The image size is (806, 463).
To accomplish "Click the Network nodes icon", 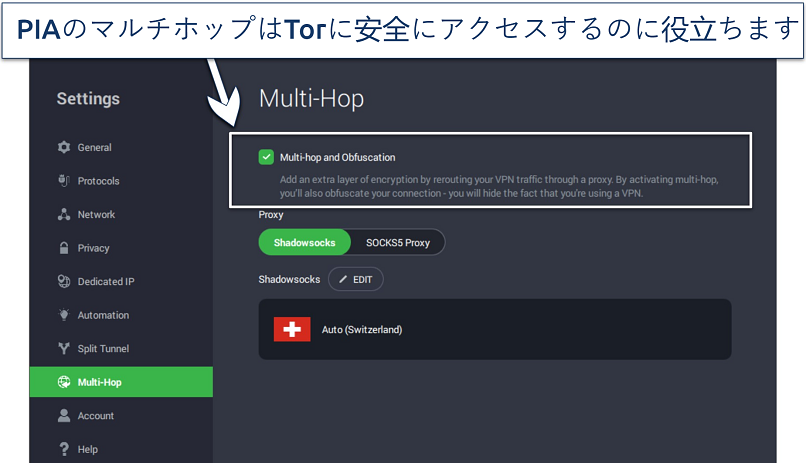I will [x=64, y=215].
